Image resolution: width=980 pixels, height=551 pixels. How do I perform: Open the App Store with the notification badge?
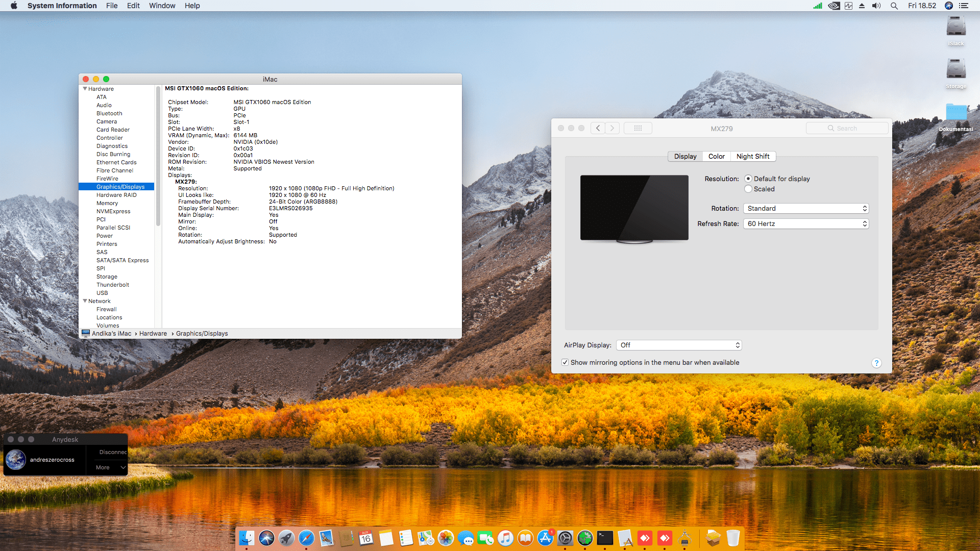click(x=545, y=538)
